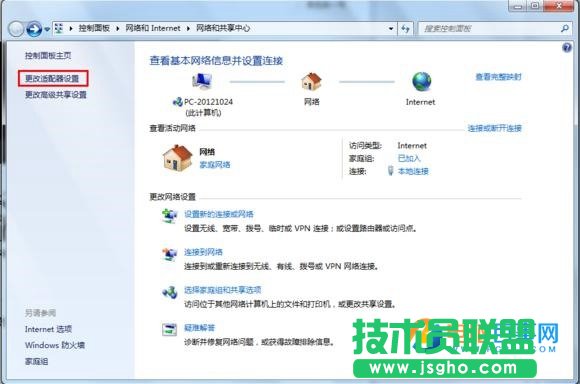The image size is (580, 384).
Task: Click the forward navigation arrow button
Action: (x=34, y=29)
